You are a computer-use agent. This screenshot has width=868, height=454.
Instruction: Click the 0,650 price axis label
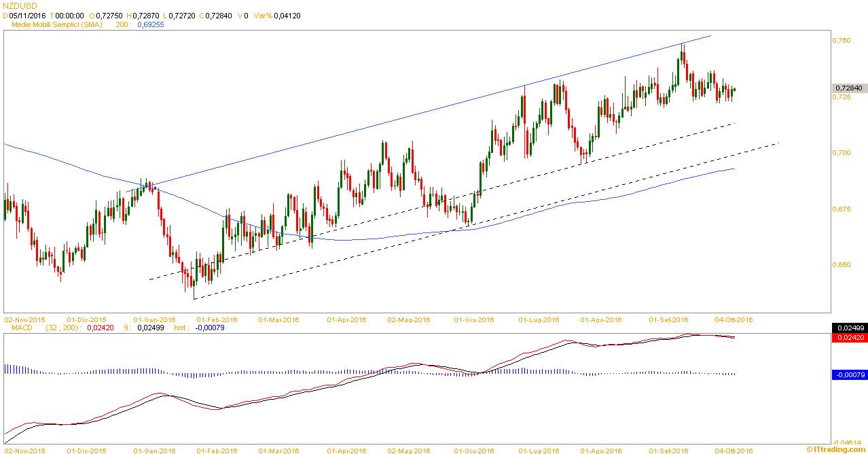coord(842,264)
